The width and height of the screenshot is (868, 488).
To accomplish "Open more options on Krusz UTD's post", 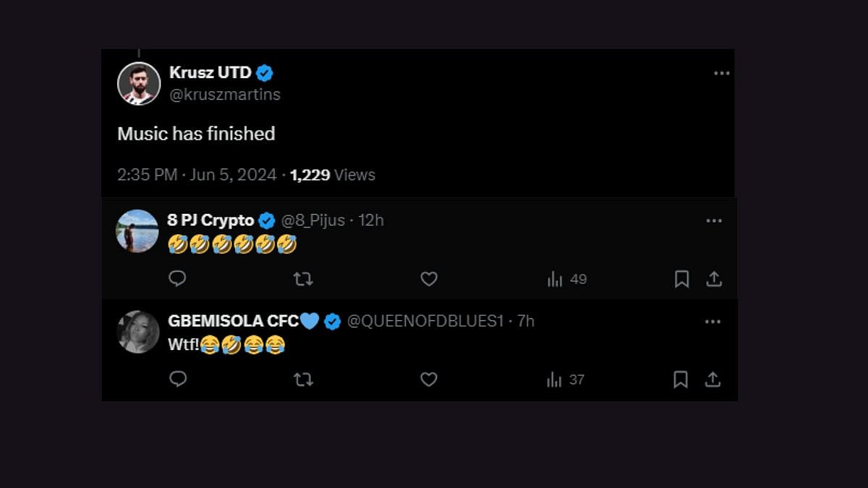I will point(721,74).
